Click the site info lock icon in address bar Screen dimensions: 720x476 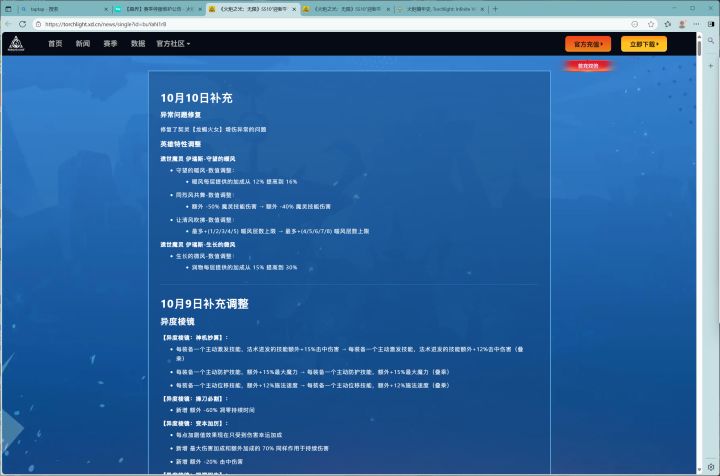39,24
